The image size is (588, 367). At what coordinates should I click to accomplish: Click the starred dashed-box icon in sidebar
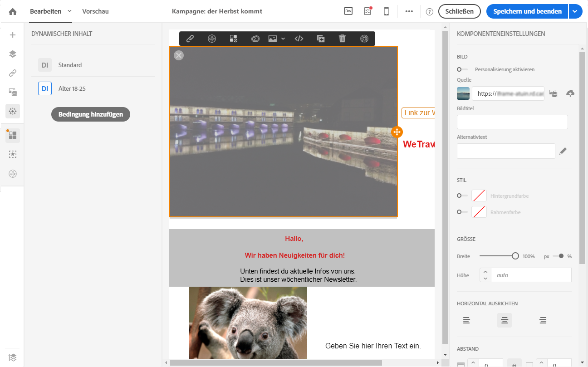[x=13, y=154]
